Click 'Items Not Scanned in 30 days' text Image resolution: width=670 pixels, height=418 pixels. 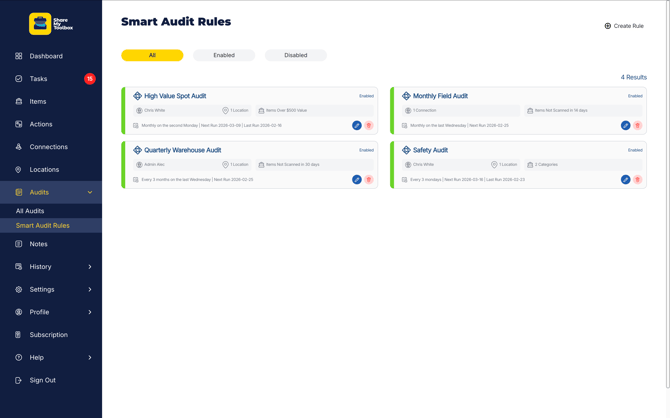[x=293, y=165]
